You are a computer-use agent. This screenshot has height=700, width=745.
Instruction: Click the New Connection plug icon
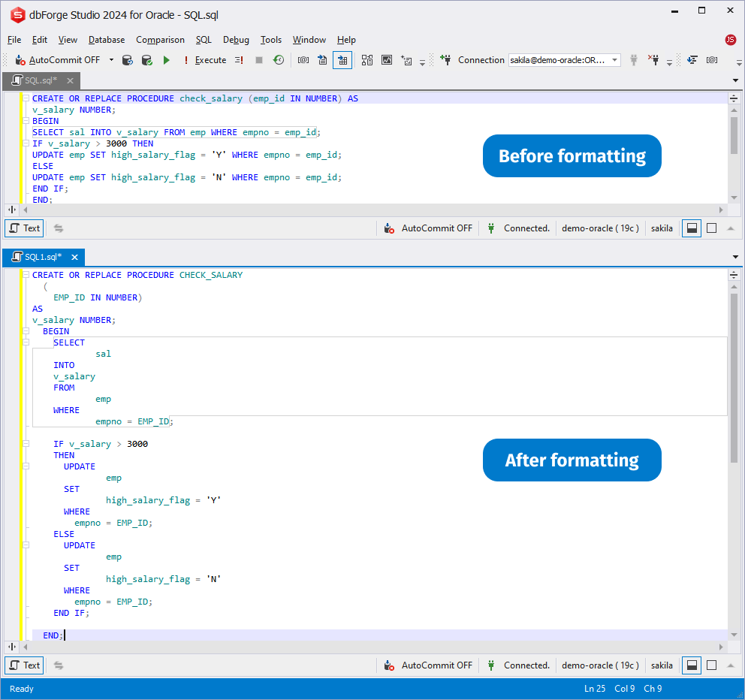click(445, 60)
